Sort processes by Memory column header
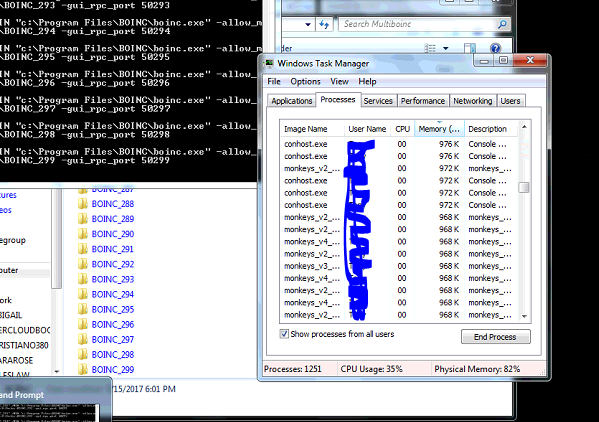 (x=439, y=129)
